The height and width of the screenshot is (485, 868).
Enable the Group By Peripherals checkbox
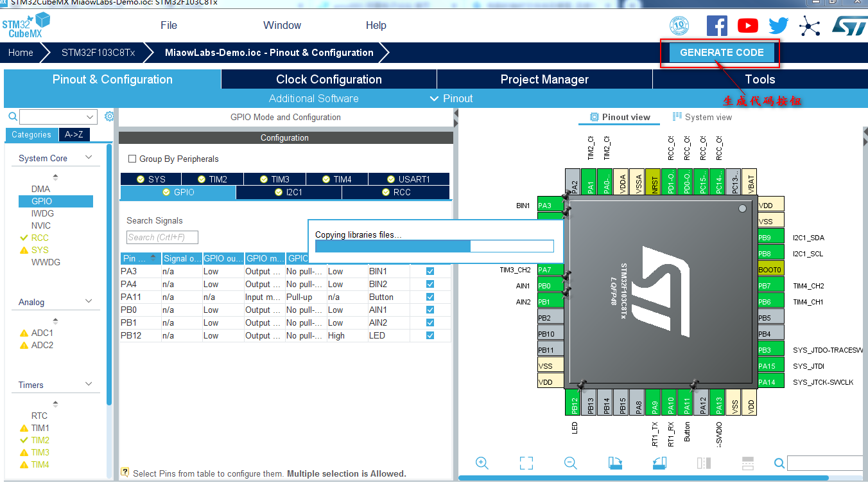pyautogui.click(x=132, y=159)
